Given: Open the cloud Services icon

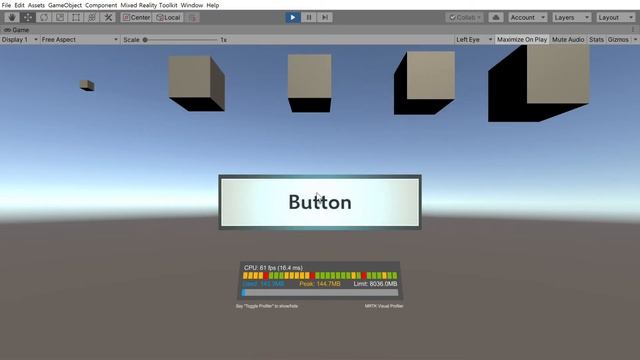Looking at the screenshot, I should [496, 18].
